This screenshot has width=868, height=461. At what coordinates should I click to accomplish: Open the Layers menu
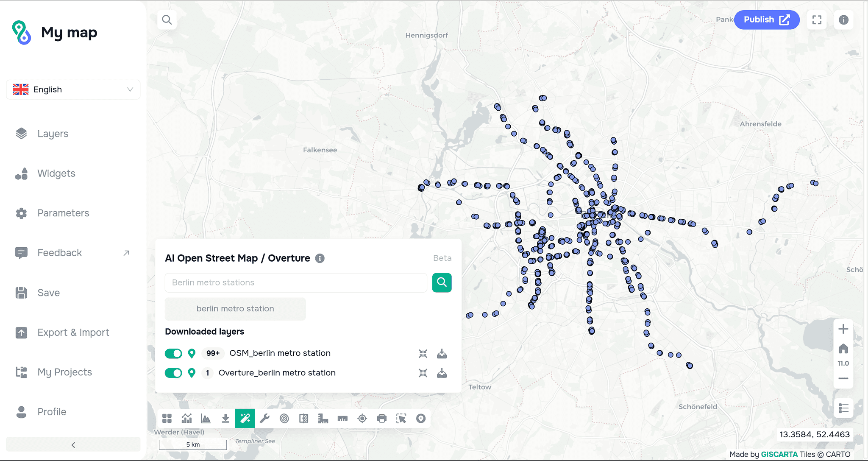tap(53, 134)
